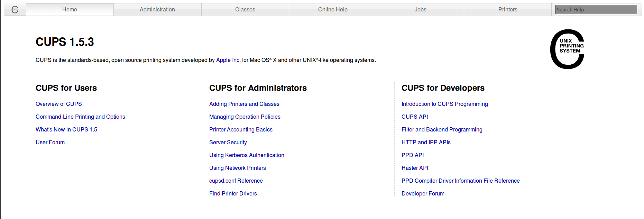
Task: Go to the Online Help tab
Action: (333, 10)
